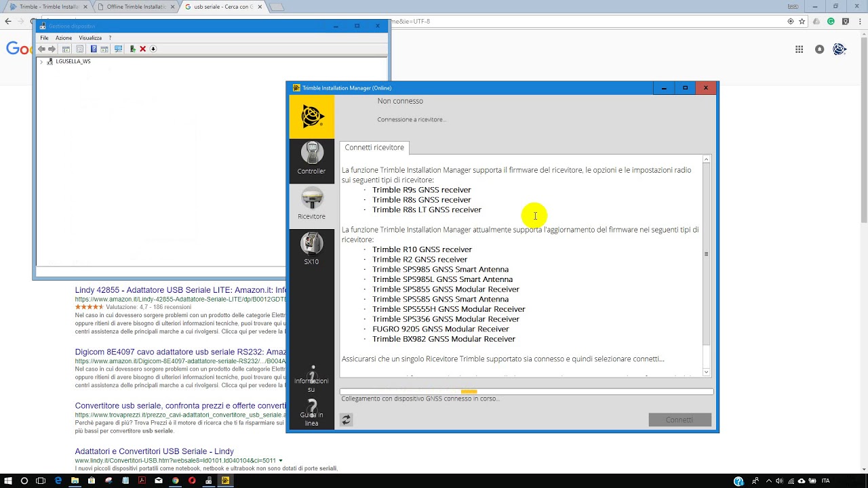Click scan hardware monitor icon in Device Manager
Image resolution: width=868 pixels, height=488 pixels.
[x=118, y=49]
